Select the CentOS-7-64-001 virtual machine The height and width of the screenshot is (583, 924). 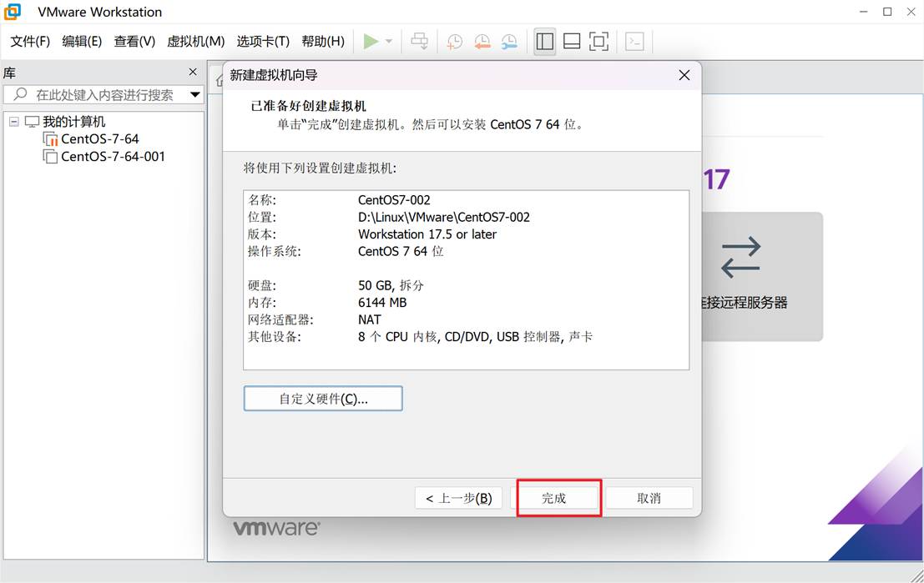(114, 157)
